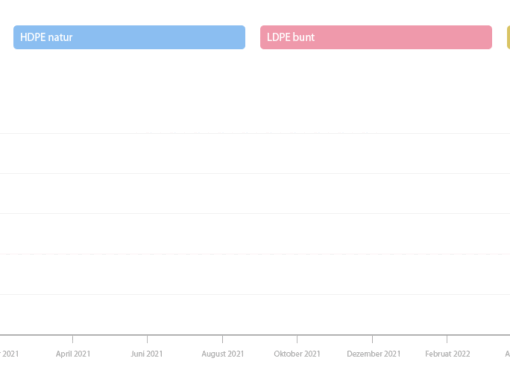
Task: Toggle the LDPE bunt legend series
Action: tap(376, 37)
